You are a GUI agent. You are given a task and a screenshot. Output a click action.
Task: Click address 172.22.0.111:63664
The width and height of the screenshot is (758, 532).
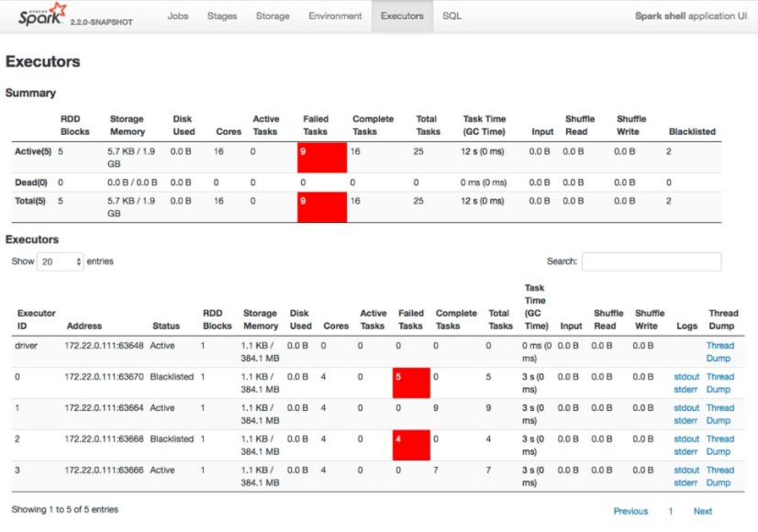(x=104, y=408)
